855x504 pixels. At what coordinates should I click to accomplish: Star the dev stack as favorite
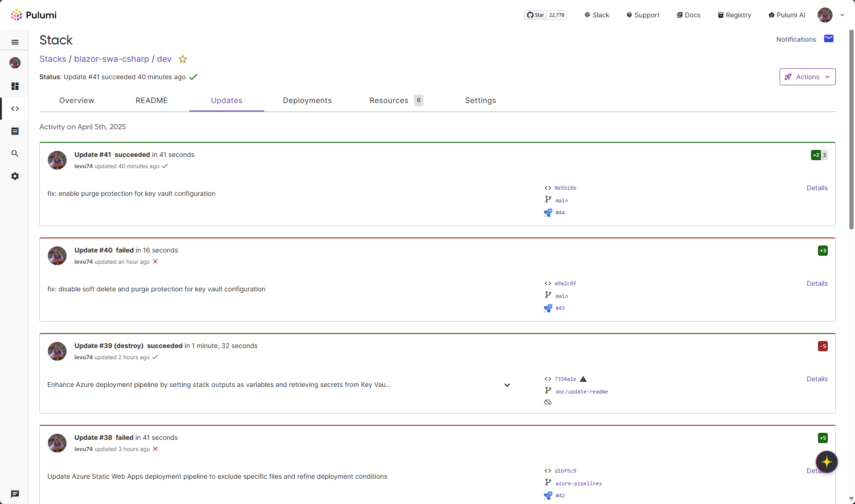coord(183,59)
